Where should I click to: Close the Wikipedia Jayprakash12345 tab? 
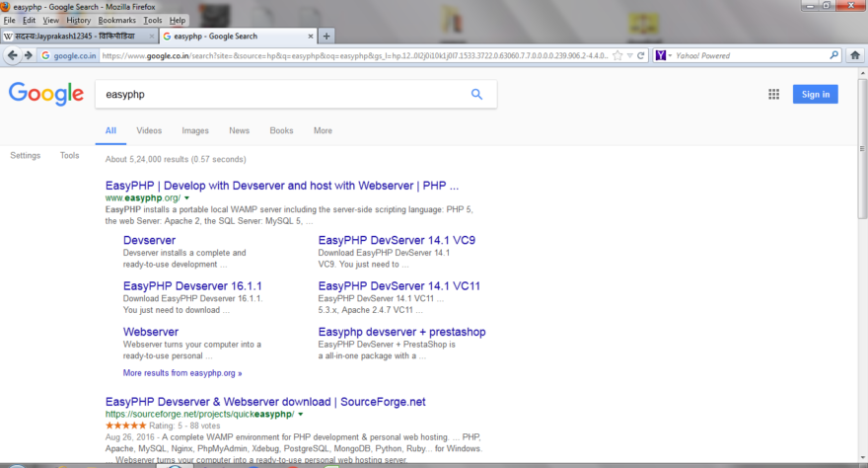[152, 36]
